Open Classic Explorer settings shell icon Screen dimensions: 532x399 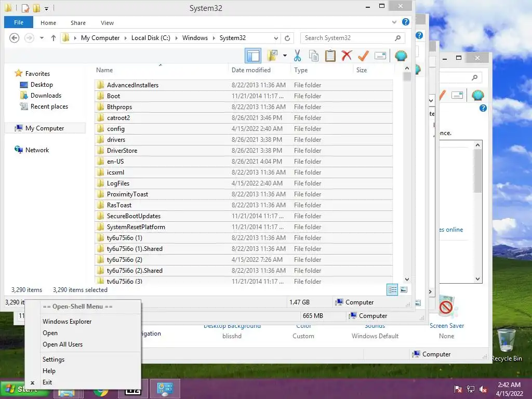[x=401, y=56]
